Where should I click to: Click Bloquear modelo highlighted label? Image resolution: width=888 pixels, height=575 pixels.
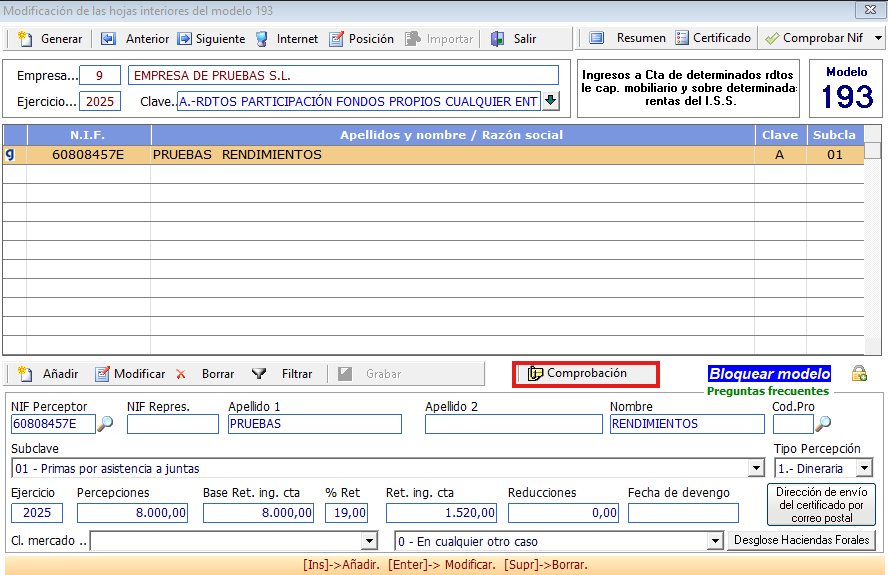(x=769, y=373)
